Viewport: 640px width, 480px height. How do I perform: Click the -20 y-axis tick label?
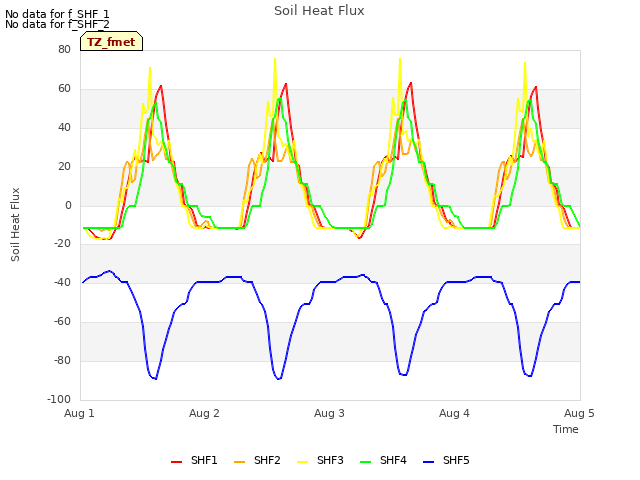coord(62,244)
